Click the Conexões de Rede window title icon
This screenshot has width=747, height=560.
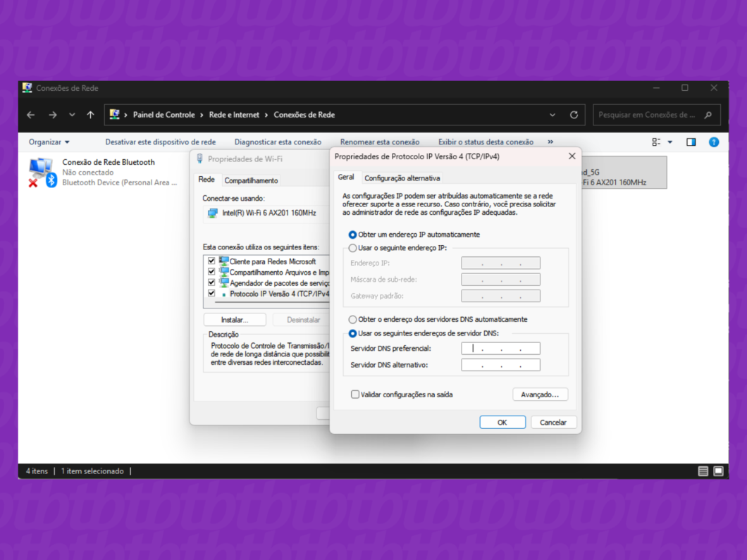point(27,87)
